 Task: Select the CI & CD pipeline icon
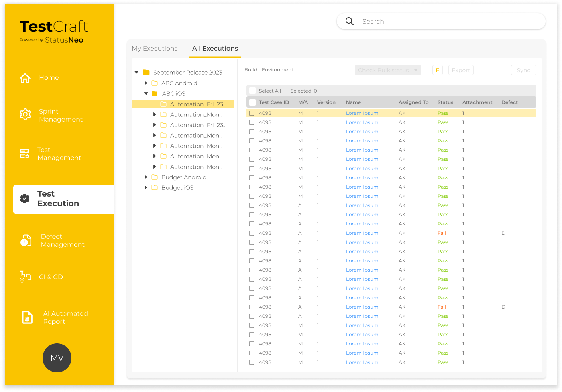(25, 276)
